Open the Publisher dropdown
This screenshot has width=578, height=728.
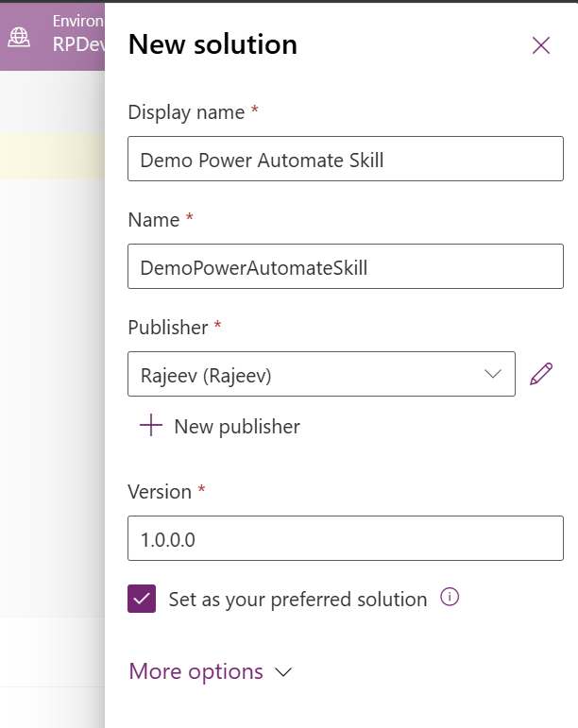(321, 374)
